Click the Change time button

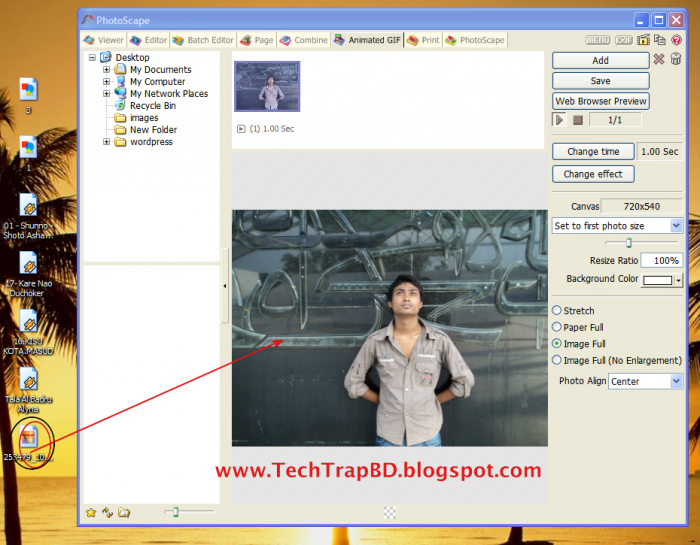pyautogui.click(x=593, y=152)
